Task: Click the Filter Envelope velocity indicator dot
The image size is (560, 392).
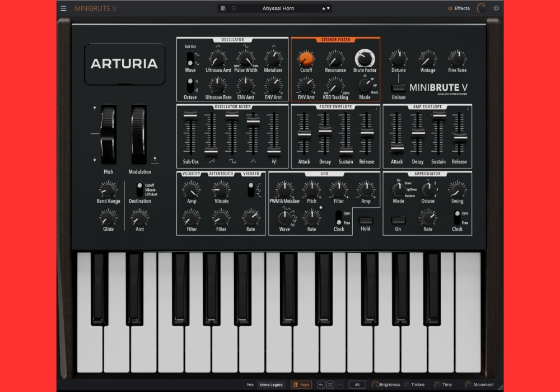Action: pyautogui.click(x=376, y=109)
